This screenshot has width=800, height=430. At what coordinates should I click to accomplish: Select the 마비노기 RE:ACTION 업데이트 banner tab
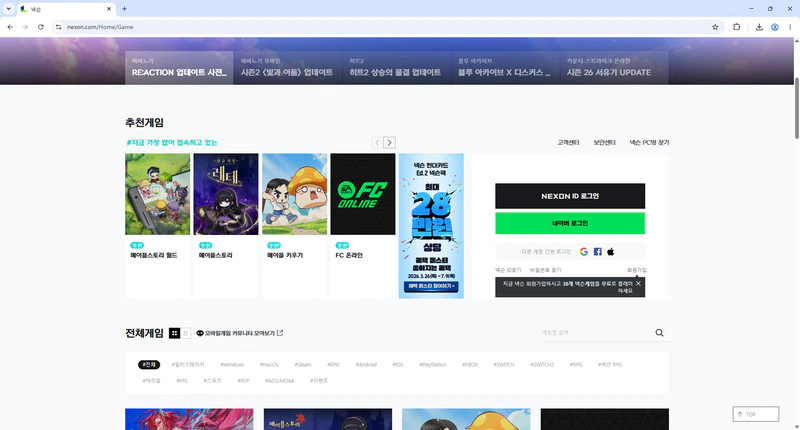[179, 67]
